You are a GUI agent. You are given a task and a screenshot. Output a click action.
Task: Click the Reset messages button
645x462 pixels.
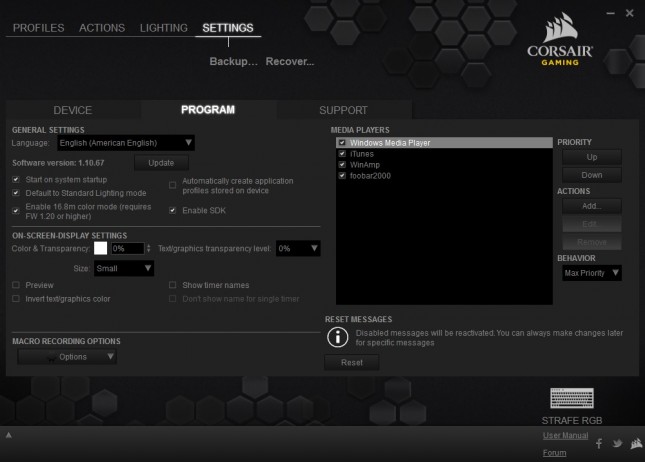[352, 362]
